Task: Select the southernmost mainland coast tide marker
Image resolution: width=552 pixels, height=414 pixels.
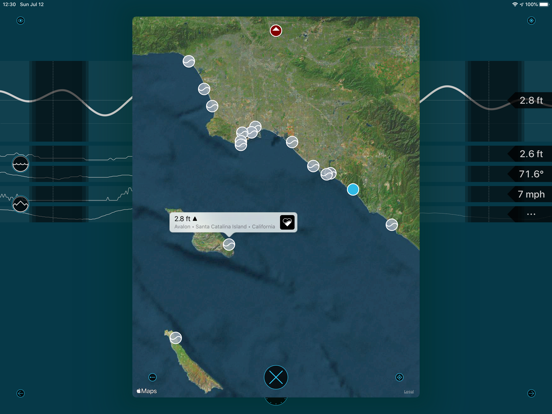Action: (x=391, y=225)
